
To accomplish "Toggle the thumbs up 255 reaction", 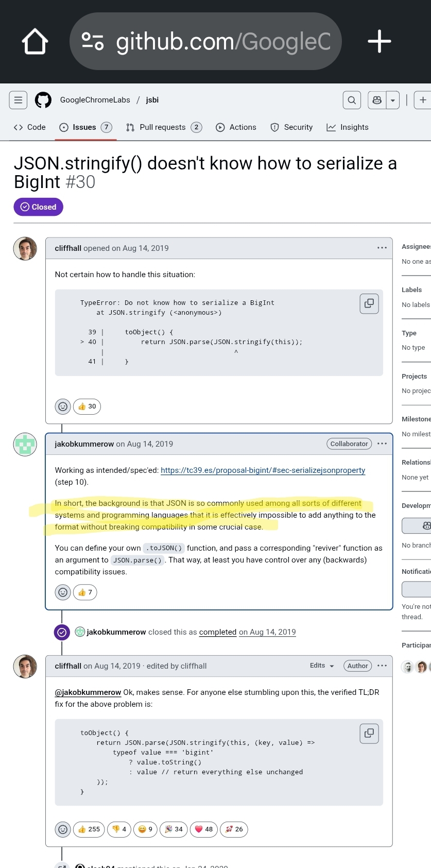I will coord(89,829).
